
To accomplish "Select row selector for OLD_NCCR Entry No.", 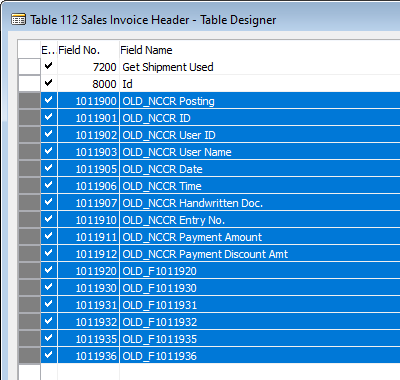I will (29, 220).
